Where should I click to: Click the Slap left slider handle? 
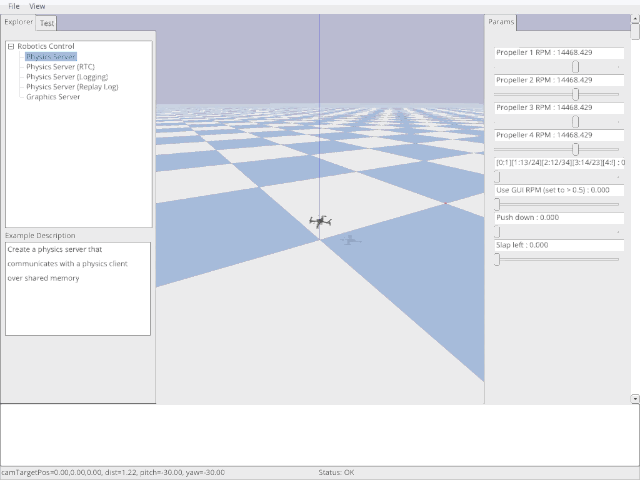click(497, 259)
